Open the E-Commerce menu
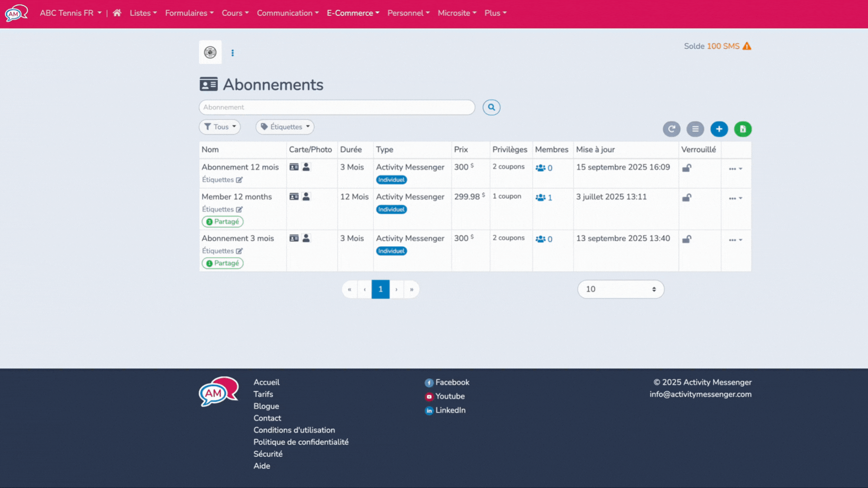Viewport: 868px width, 488px height. click(353, 13)
